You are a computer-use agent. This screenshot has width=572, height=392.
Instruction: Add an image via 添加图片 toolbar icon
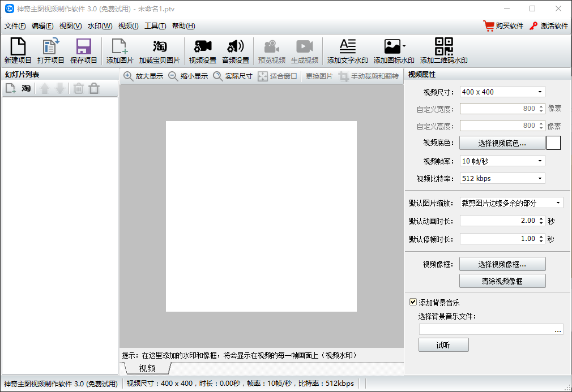pos(119,51)
